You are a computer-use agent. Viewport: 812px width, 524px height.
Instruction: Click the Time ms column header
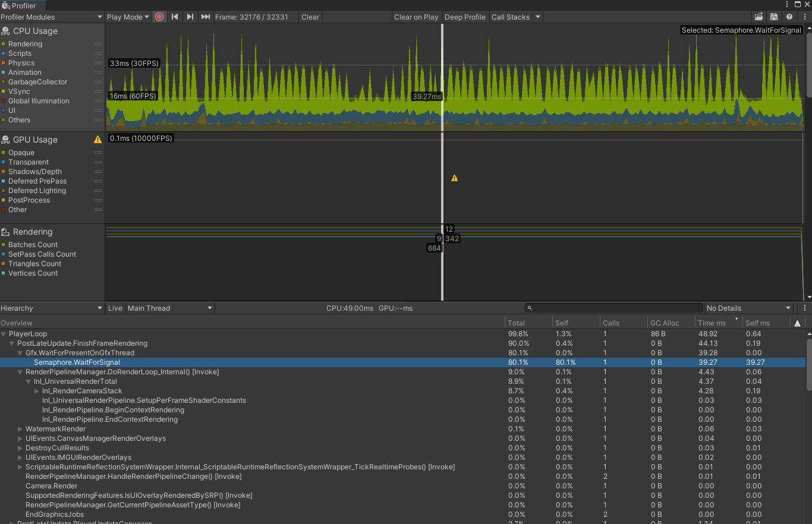click(x=712, y=323)
